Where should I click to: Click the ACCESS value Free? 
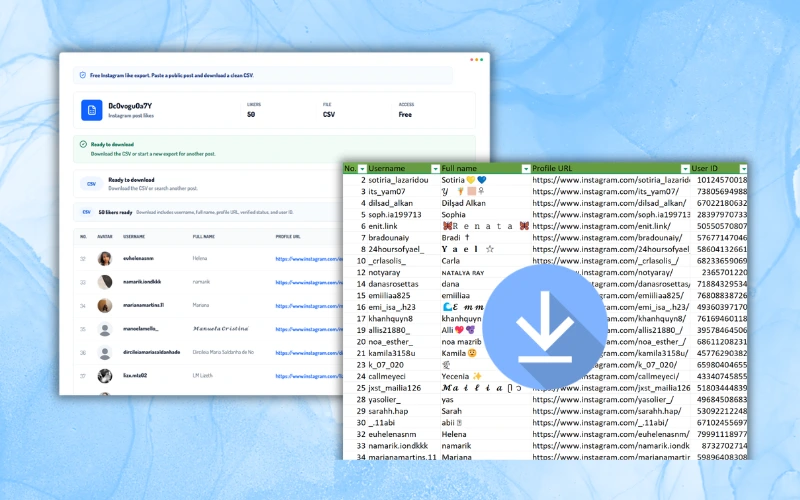[405, 115]
